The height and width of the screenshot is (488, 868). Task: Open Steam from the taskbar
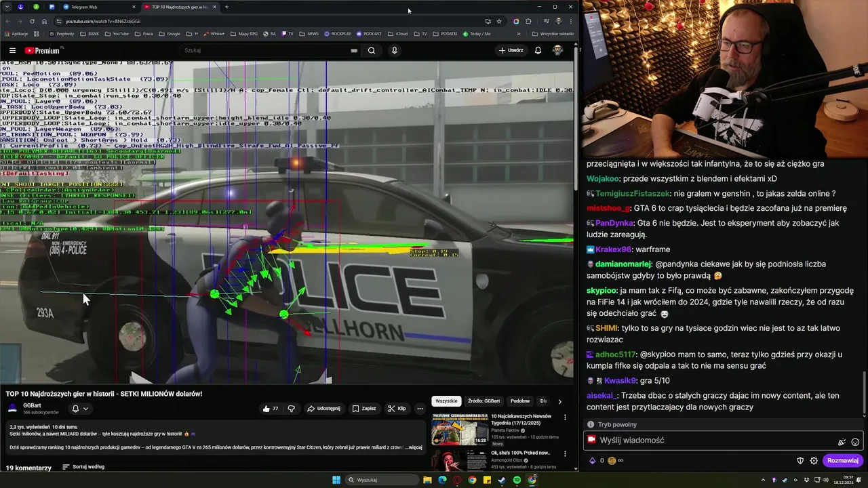502,480
